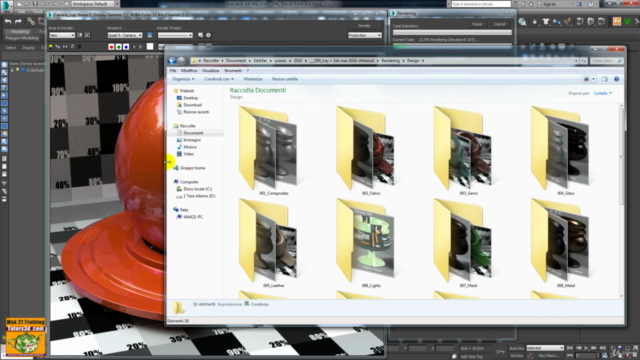Open the Area to Render dropdown
640x360 pixels.
click(x=62, y=36)
